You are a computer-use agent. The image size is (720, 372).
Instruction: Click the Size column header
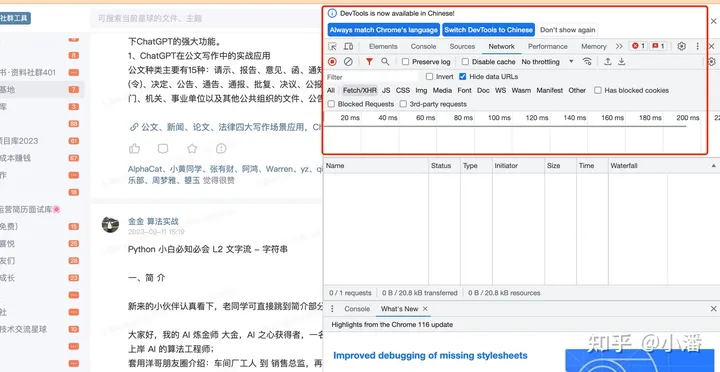560,166
